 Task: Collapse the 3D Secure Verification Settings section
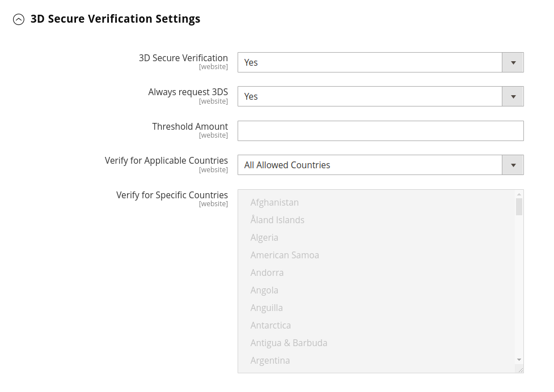(x=19, y=19)
